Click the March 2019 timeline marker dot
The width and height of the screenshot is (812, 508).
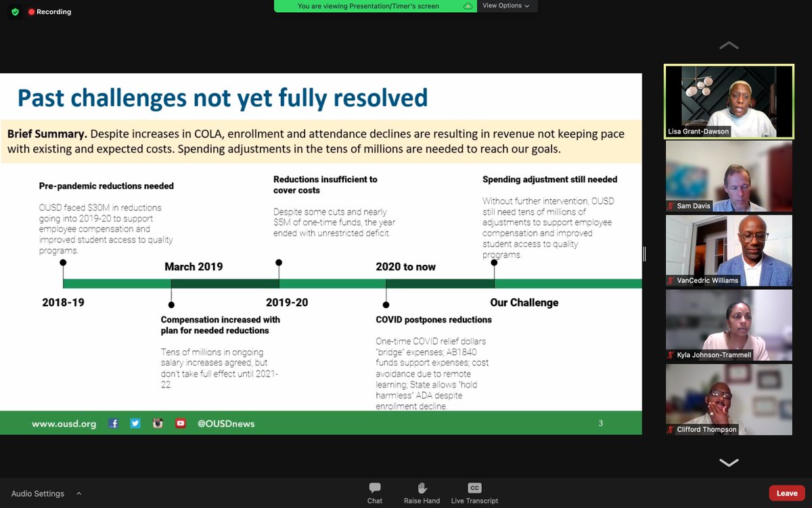pyautogui.click(x=171, y=305)
